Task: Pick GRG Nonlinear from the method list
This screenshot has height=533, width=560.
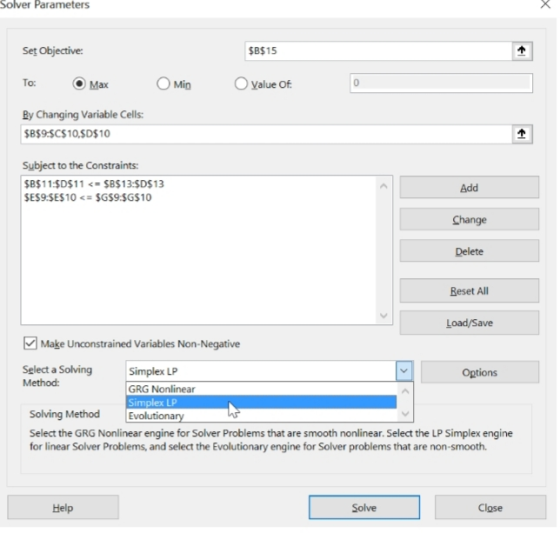Action: coord(262,389)
